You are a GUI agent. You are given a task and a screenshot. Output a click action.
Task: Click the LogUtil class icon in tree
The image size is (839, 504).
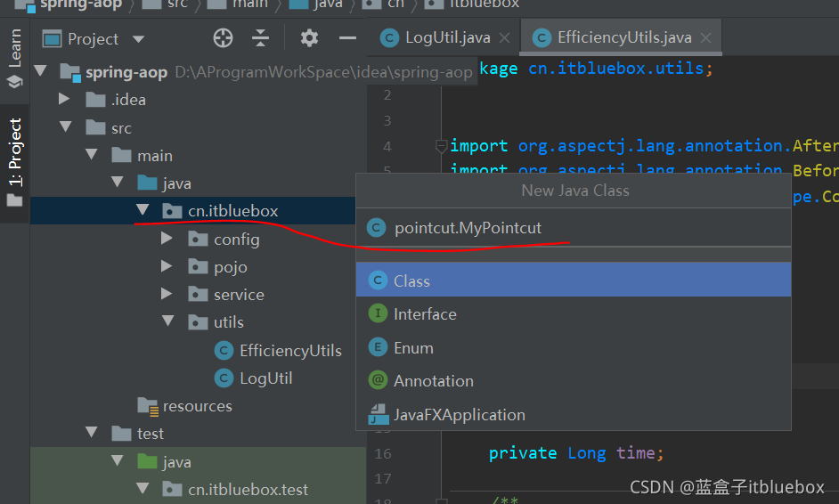pos(224,378)
